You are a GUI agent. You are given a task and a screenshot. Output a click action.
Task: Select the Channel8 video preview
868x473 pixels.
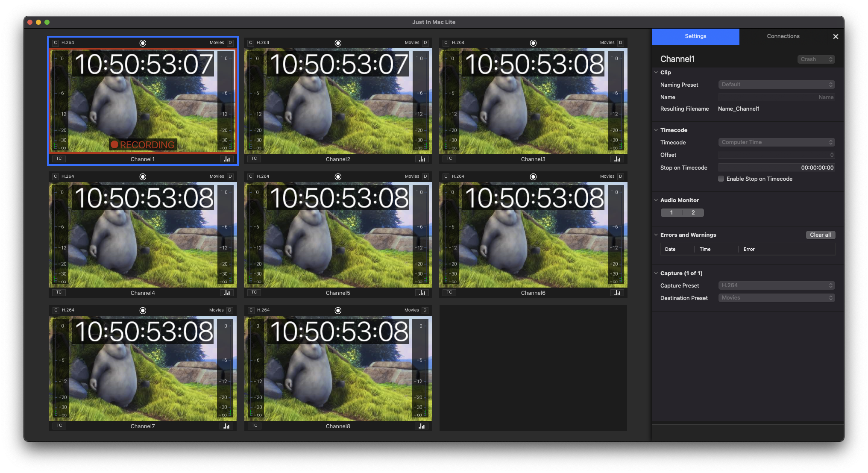[x=338, y=368]
